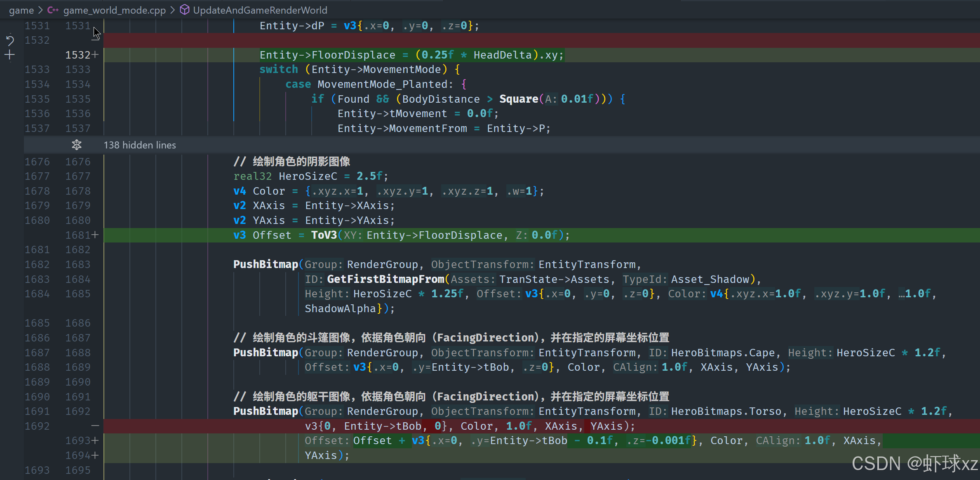Click the red deleted blank line 1532
Image resolution: width=980 pixels, height=480 pixels.
coord(536,40)
